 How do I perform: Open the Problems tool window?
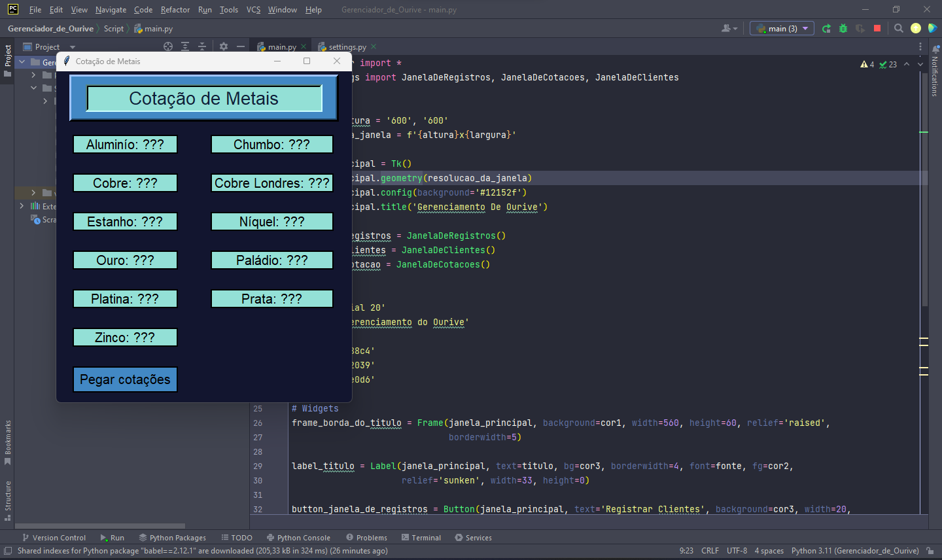point(366,537)
